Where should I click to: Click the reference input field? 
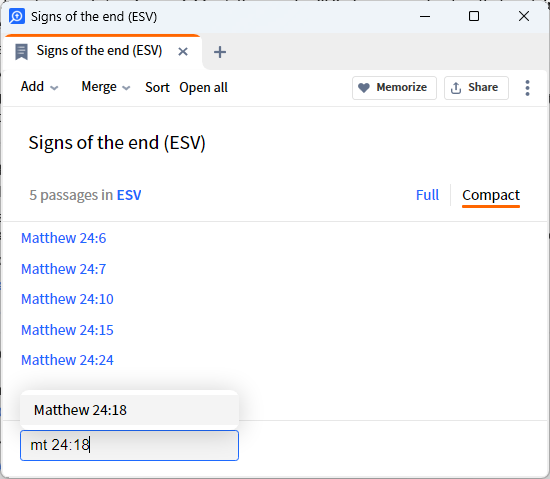(x=129, y=445)
